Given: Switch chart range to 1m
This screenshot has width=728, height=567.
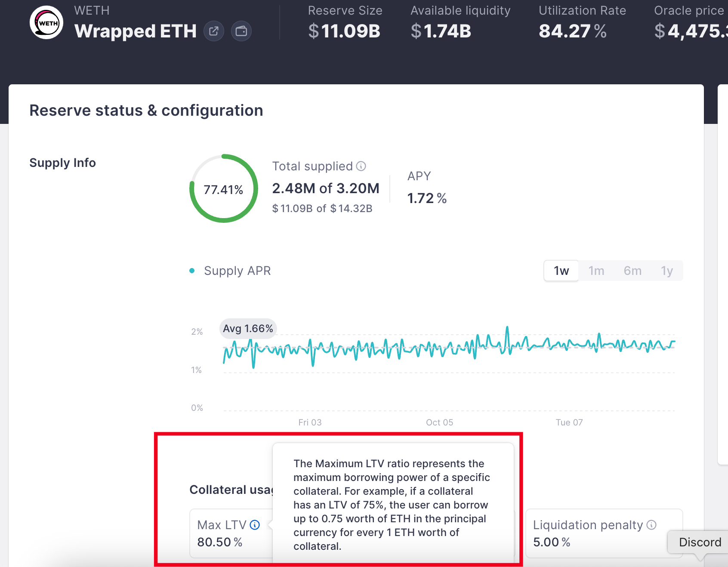Looking at the screenshot, I should (596, 271).
